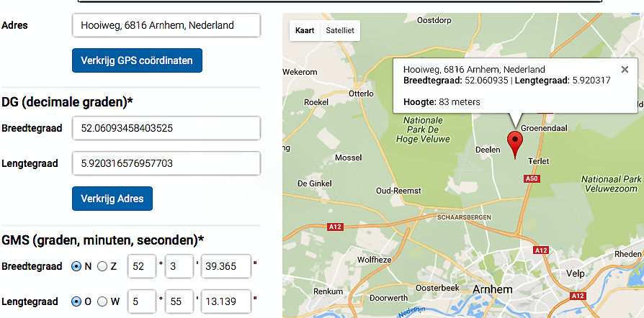Image resolution: width=644 pixels, height=318 pixels.
Task: Click DG (decimale graden) heading
Action: [x=68, y=101]
